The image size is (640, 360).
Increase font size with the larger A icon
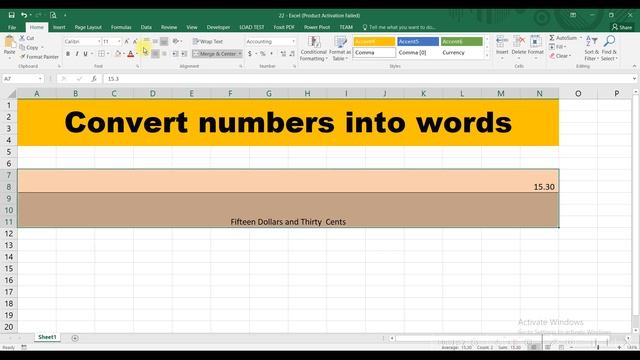(x=127, y=42)
